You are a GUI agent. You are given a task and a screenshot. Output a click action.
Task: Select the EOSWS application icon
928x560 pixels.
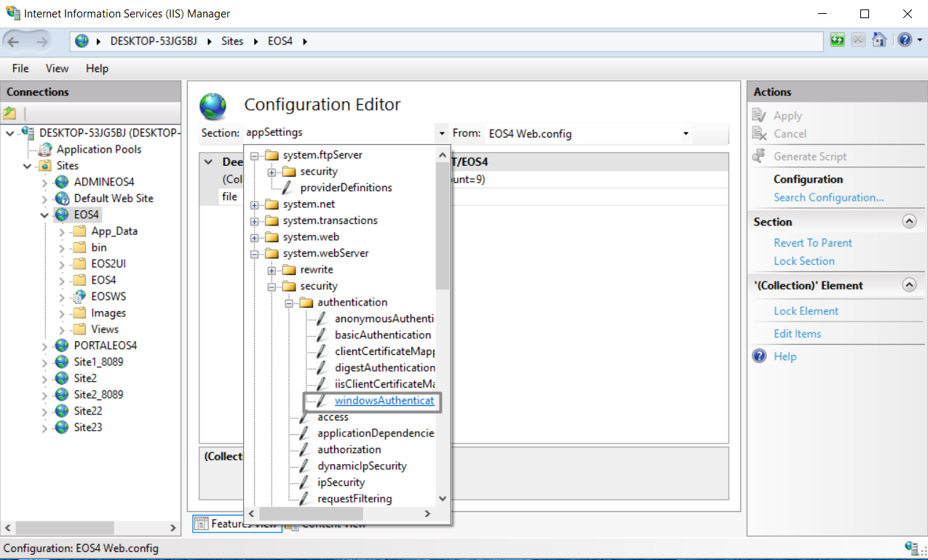(79, 296)
